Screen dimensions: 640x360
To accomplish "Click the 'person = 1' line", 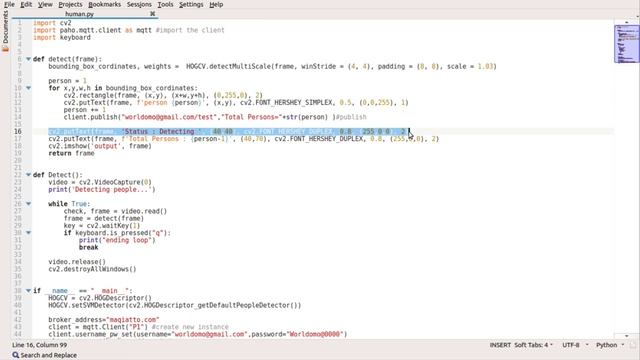I will coord(67,81).
